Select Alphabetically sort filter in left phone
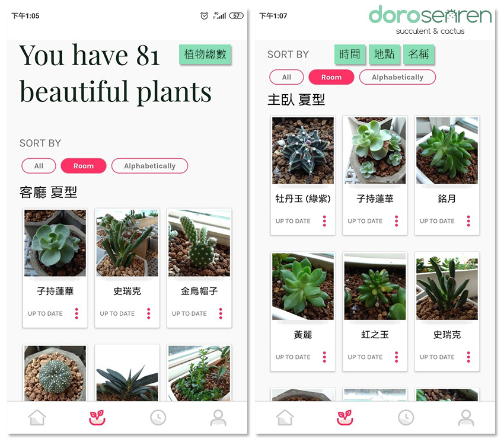The height and width of the screenshot is (442, 504). [150, 166]
